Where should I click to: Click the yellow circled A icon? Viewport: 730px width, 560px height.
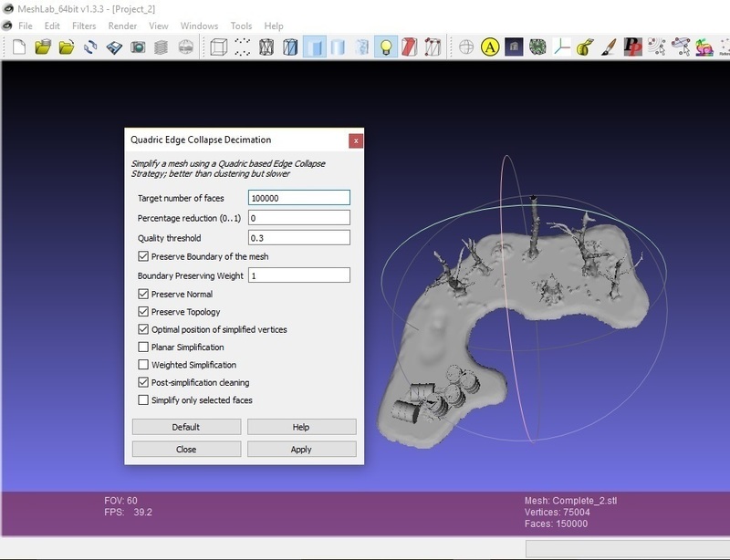click(x=490, y=47)
